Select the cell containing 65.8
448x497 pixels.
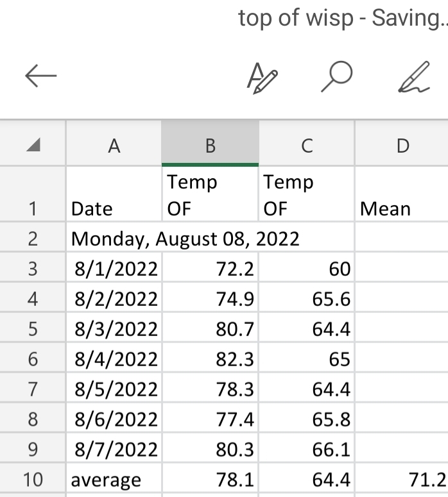point(307,418)
